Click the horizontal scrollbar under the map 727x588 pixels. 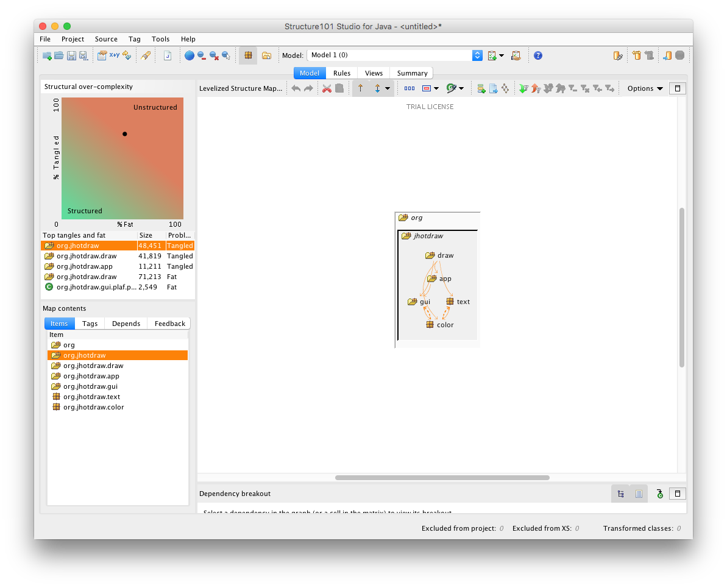point(442,478)
